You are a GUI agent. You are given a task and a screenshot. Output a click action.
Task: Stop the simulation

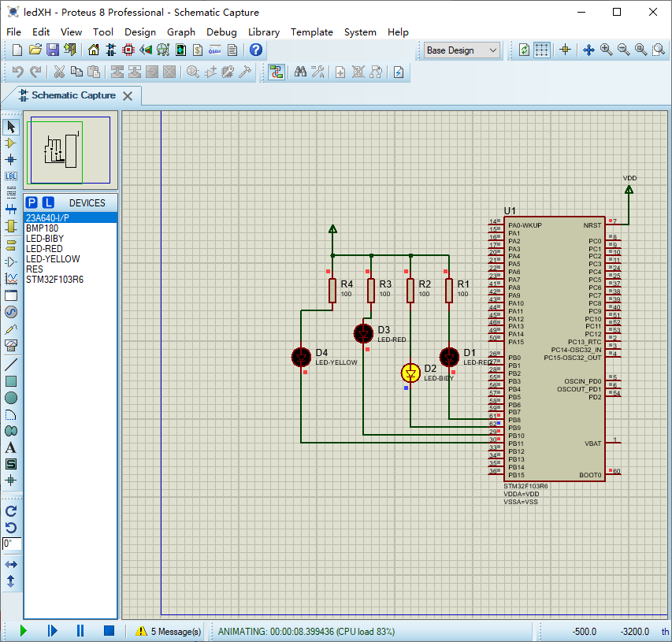(x=110, y=631)
